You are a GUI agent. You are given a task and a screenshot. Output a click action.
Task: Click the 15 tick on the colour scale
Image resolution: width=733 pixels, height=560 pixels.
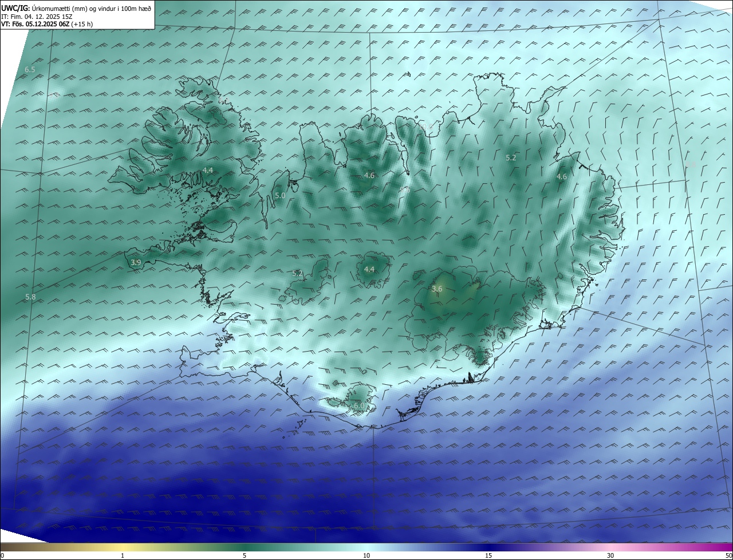(x=488, y=555)
